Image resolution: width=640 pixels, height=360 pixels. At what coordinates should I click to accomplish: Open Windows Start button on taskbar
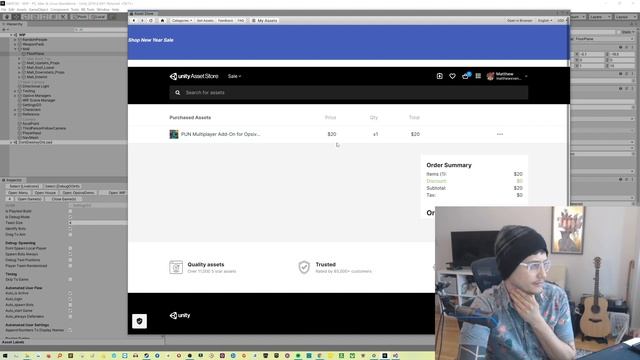(5, 356)
